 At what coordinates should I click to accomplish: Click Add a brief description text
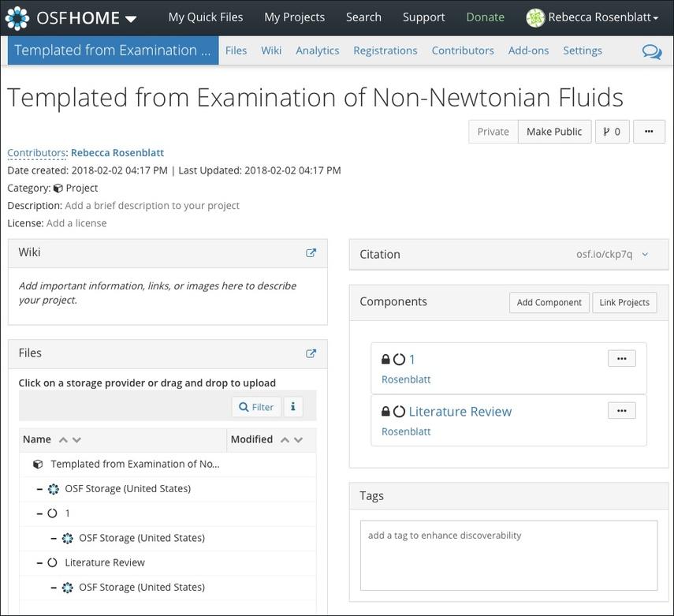click(151, 206)
